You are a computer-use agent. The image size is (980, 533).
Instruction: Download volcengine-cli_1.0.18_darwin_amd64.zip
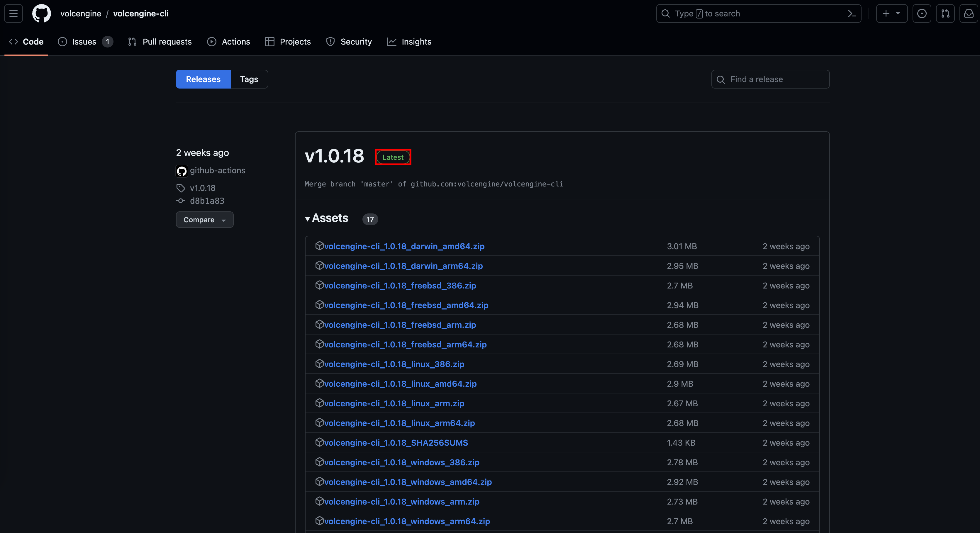tap(404, 246)
